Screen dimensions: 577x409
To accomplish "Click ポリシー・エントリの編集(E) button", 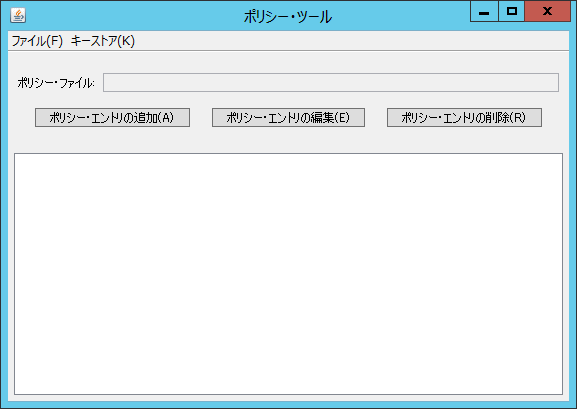I will click(288, 117).
